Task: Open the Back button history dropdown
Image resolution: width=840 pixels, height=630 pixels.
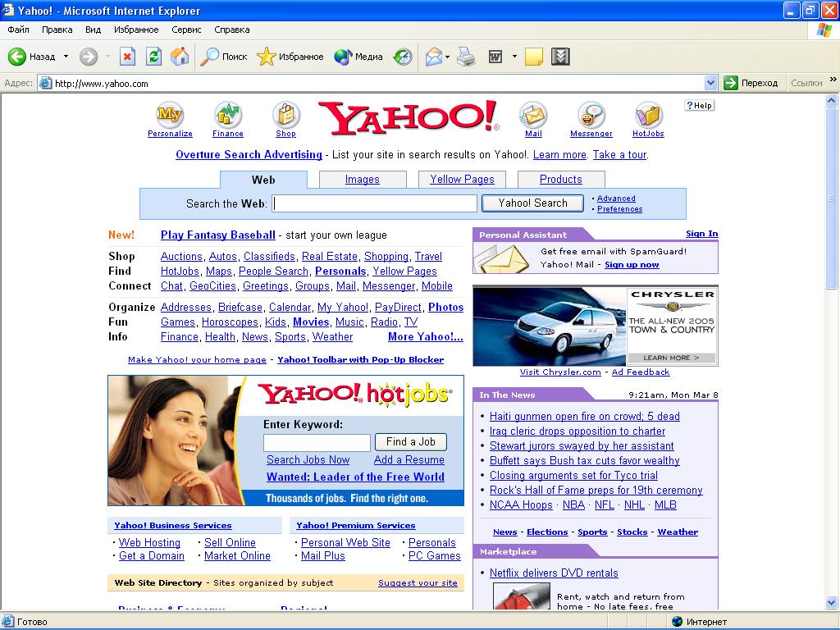Action: [66, 57]
